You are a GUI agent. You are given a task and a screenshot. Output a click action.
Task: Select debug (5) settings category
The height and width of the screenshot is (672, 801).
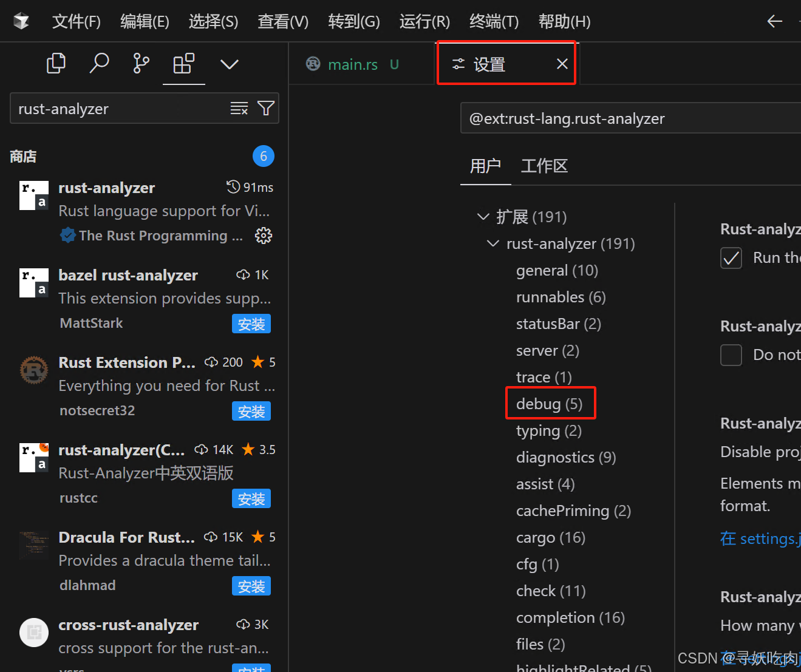click(549, 404)
